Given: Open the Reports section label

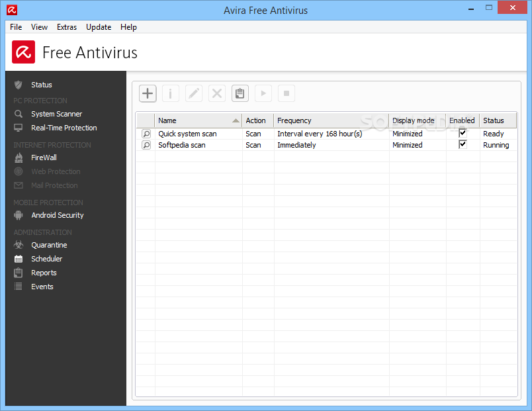Looking at the screenshot, I should click(x=44, y=273).
